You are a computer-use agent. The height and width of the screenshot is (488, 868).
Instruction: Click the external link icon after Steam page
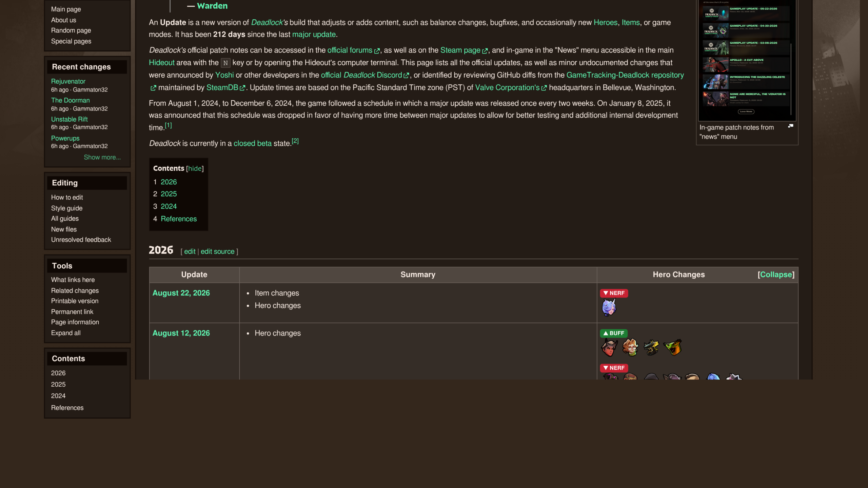point(485,51)
